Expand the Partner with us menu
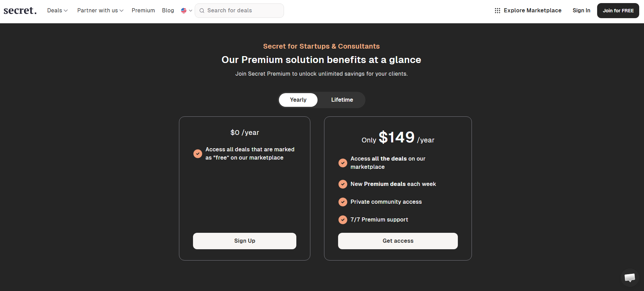 [100, 11]
